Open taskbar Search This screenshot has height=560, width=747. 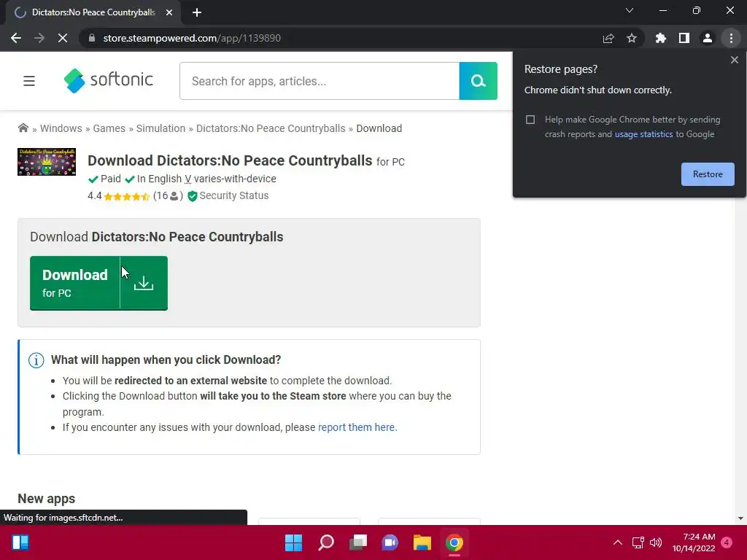[326, 542]
